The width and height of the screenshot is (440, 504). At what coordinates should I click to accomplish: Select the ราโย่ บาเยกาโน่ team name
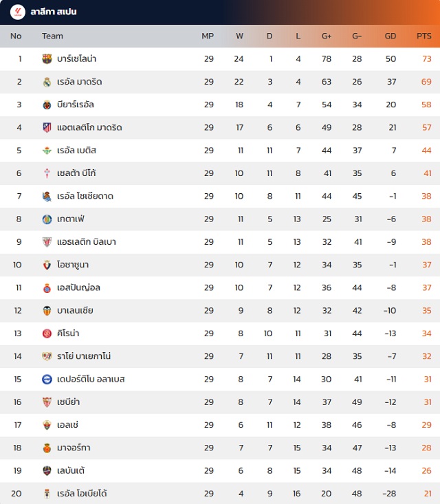84,356
